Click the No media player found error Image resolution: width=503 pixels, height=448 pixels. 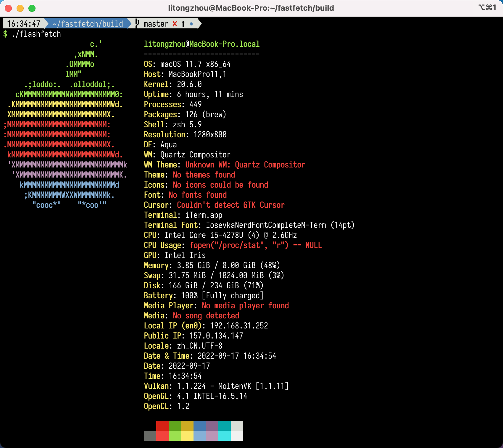pos(245,306)
